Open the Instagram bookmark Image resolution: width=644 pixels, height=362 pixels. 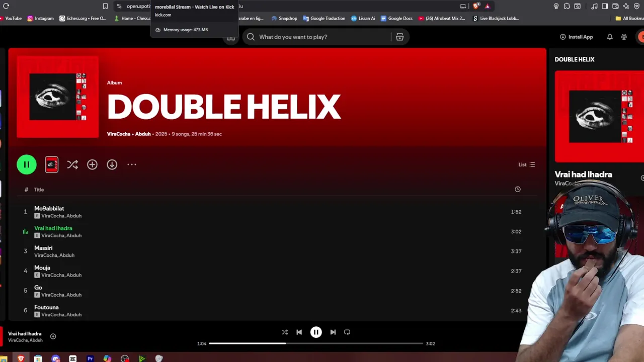click(40, 18)
